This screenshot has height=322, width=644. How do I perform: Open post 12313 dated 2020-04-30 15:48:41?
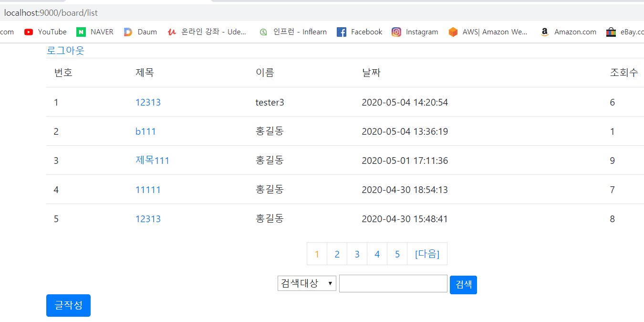(148, 219)
